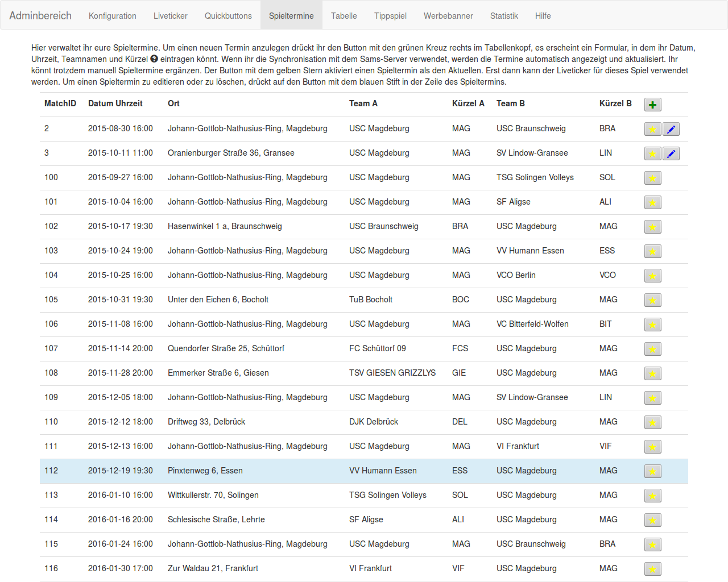Set match 105 as current via star
Viewport: 728px width, 582px height.
pyautogui.click(x=652, y=300)
